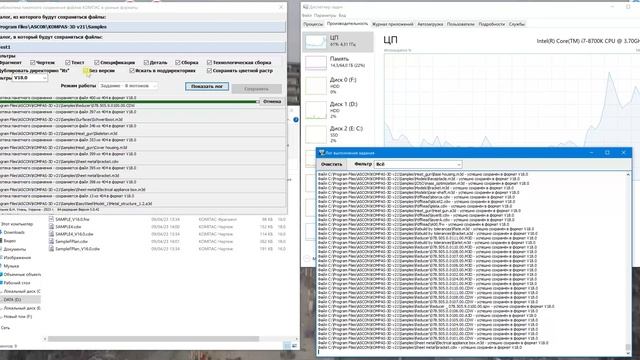Click the Показать лог button

coord(207,87)
